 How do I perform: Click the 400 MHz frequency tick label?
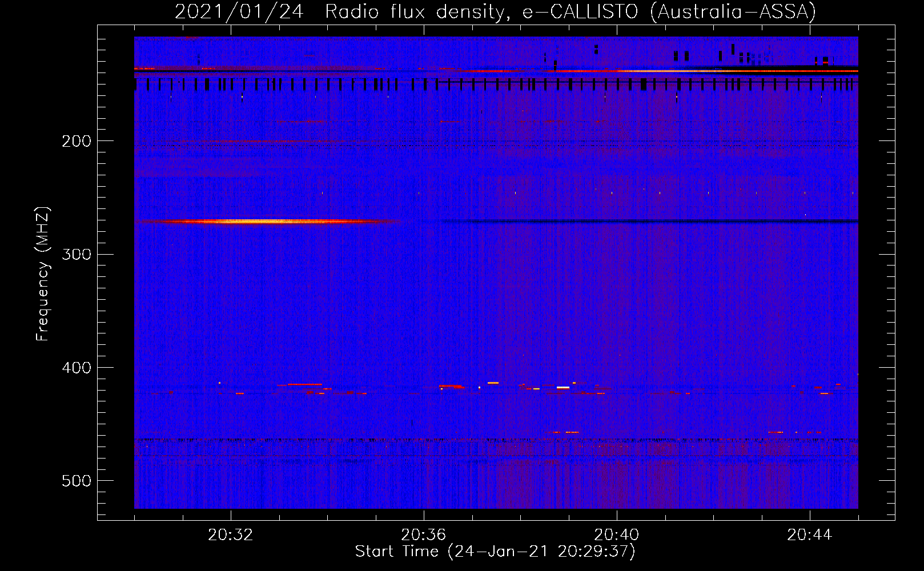77,368
